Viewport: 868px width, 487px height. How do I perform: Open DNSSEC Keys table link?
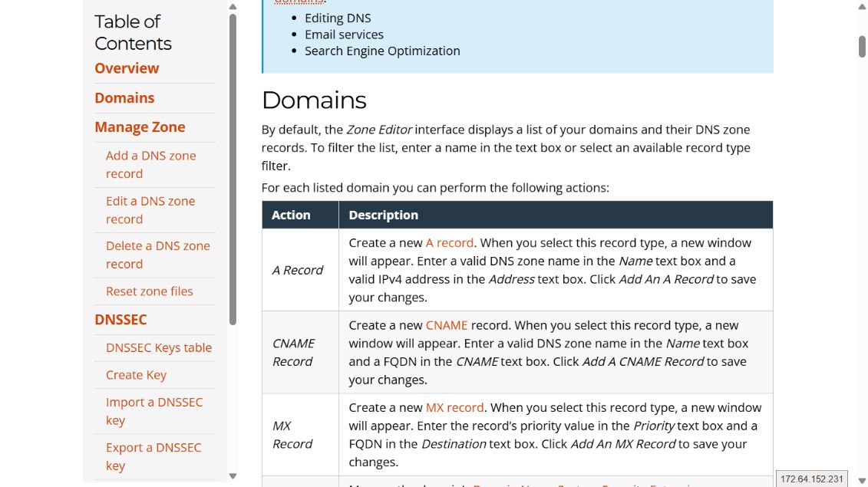[159, 347]
